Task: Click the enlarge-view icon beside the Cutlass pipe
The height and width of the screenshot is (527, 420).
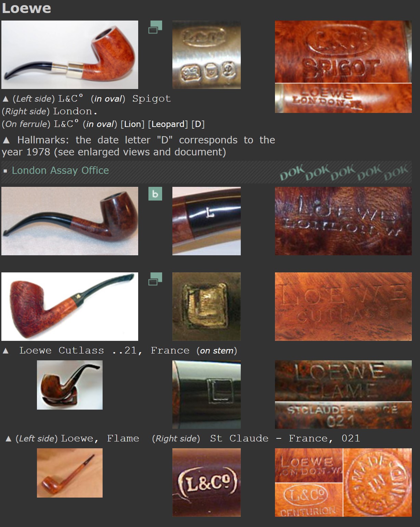Action: [155, 279]
